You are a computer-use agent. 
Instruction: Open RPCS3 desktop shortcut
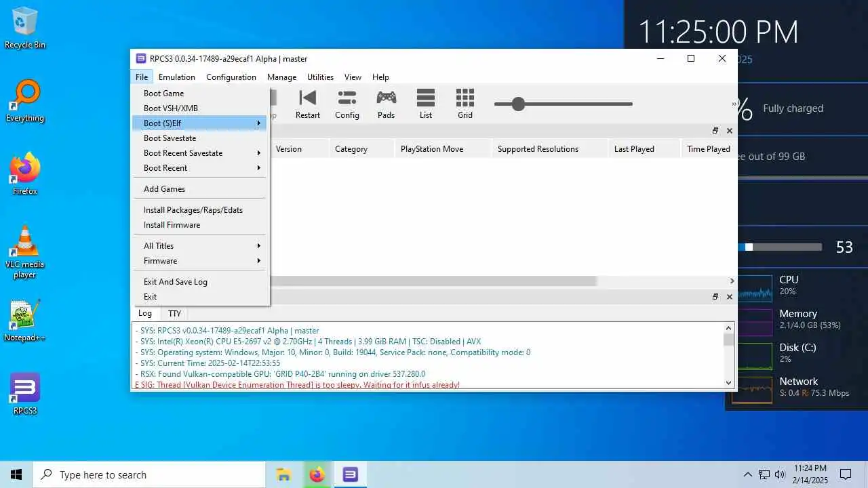[25, 394]
